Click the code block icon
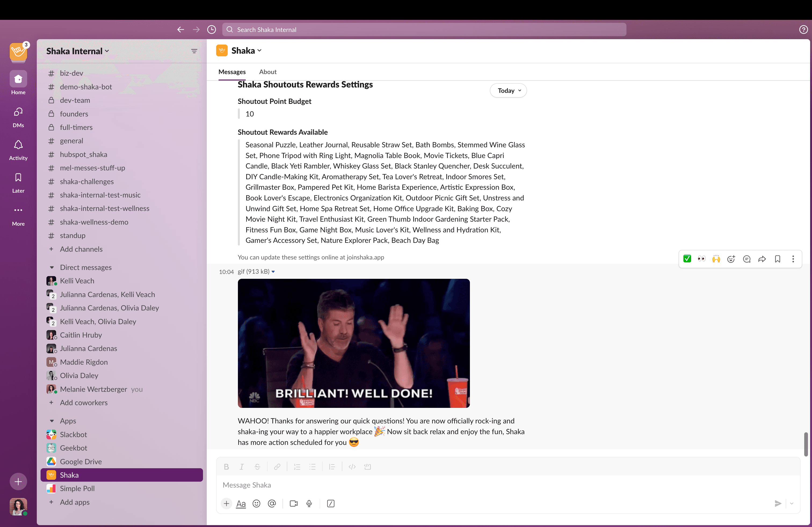812x527 pixels. pos(368,467)
